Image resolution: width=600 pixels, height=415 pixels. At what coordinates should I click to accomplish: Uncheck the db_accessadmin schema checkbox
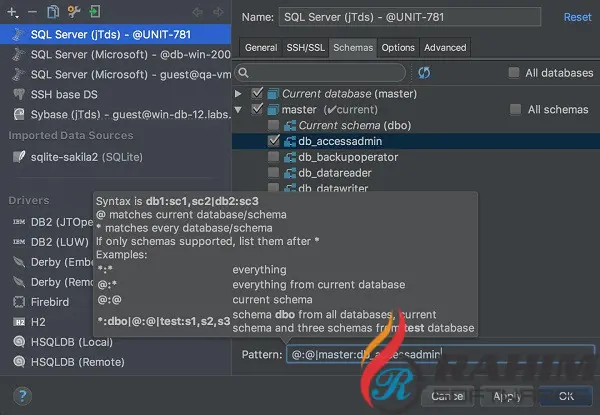[274, 141]
